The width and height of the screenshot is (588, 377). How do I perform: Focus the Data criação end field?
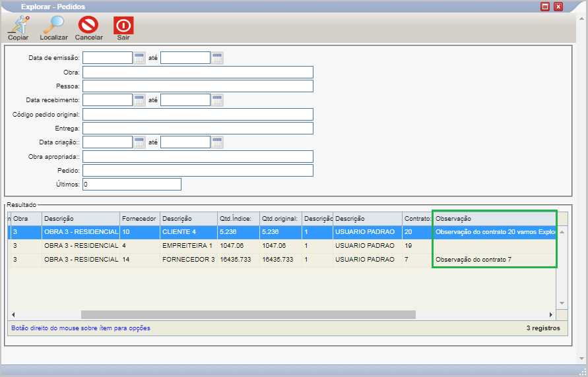[185, 142]
